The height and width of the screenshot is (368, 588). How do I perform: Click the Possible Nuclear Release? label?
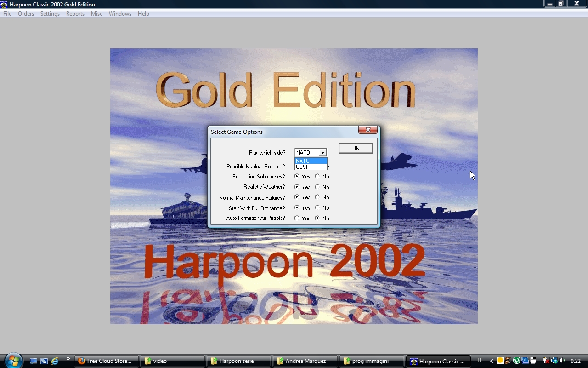tap(255, 167)
